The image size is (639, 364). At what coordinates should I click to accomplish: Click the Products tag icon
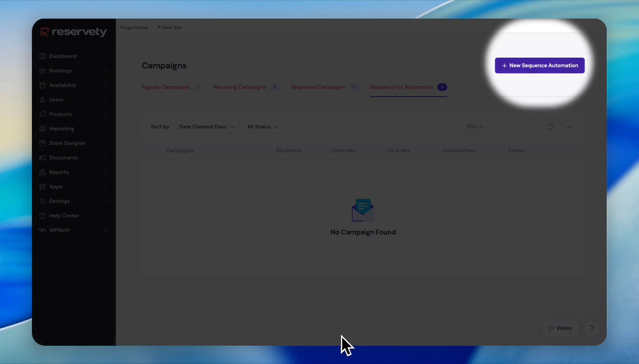[42, 114]
